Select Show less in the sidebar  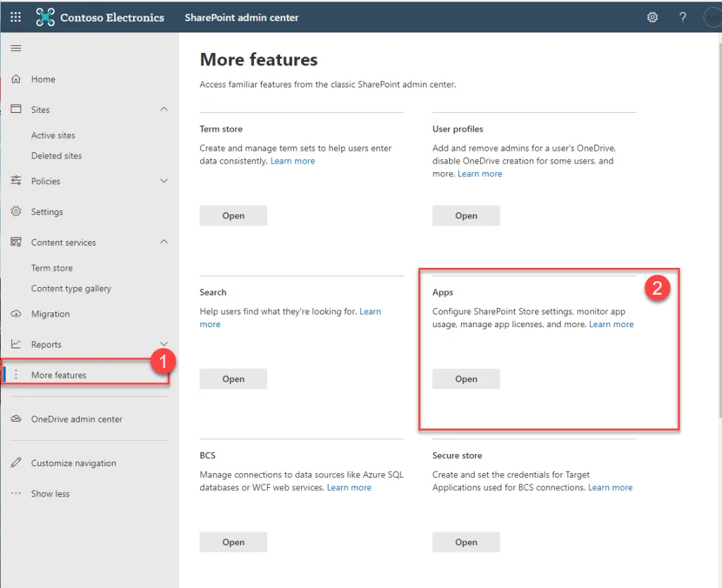(51, 494)
